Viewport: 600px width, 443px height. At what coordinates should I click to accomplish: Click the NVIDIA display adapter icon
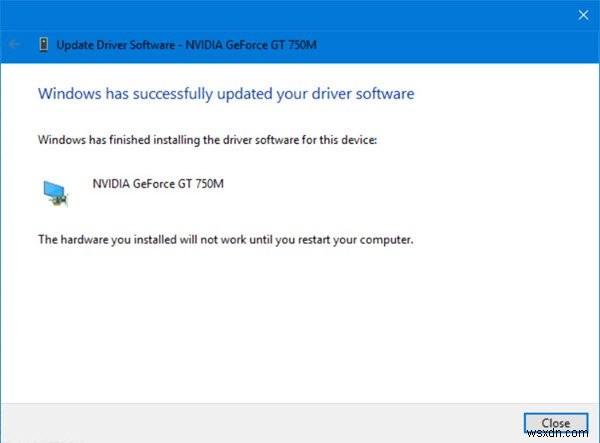56,190
